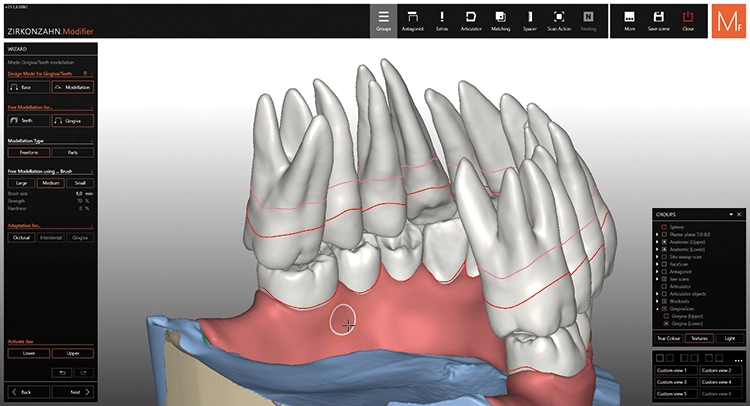Click the Hardness percentage value

pos(80,208)
